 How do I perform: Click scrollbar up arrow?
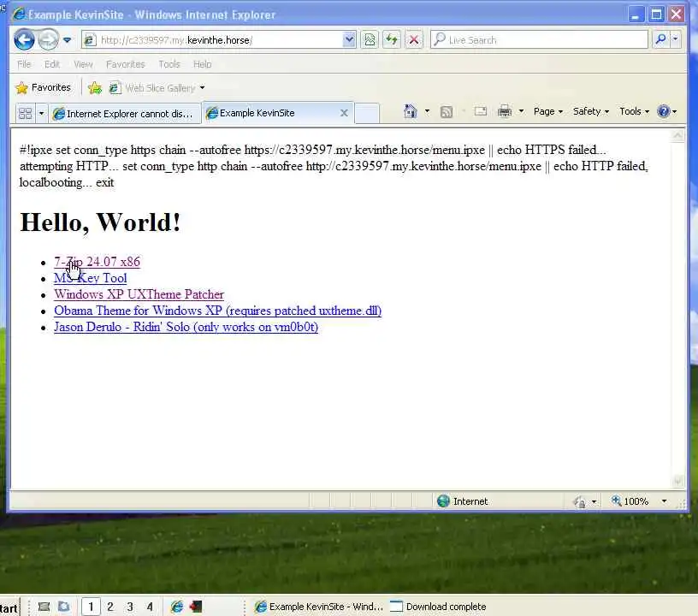pos(677,135)
